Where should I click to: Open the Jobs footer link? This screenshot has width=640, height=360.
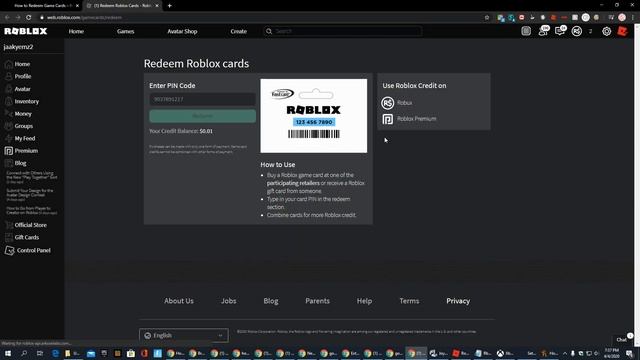point(229,301)
